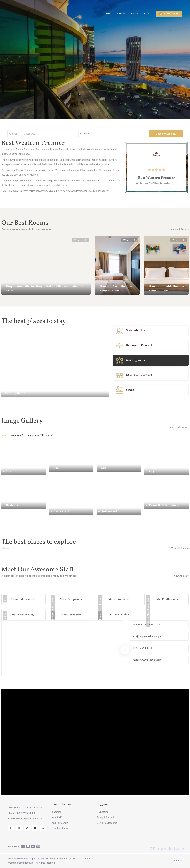
Task: Open the Pages menu in the header
Action: pyautogui.click(x=134, y=14)
